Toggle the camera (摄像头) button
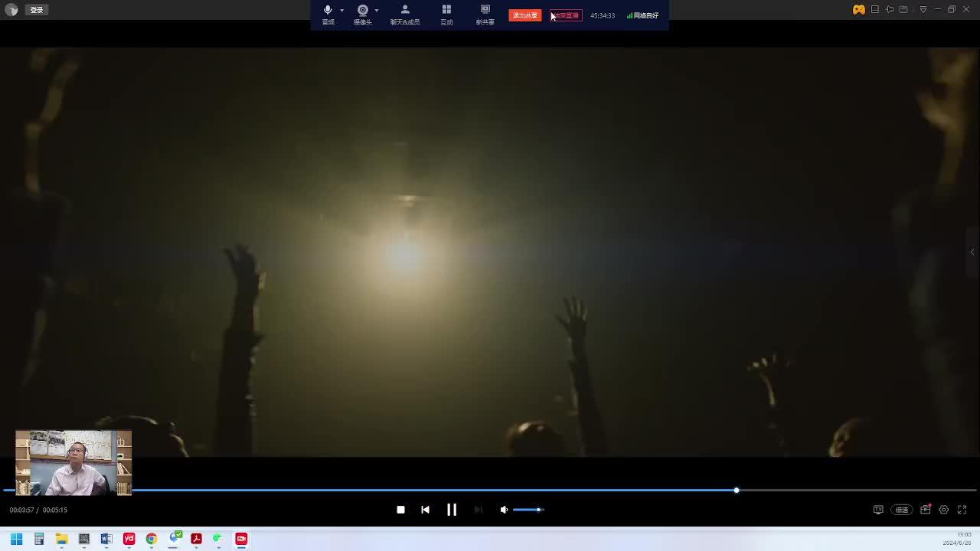This screenshot has height=551, width=980. 363,14
